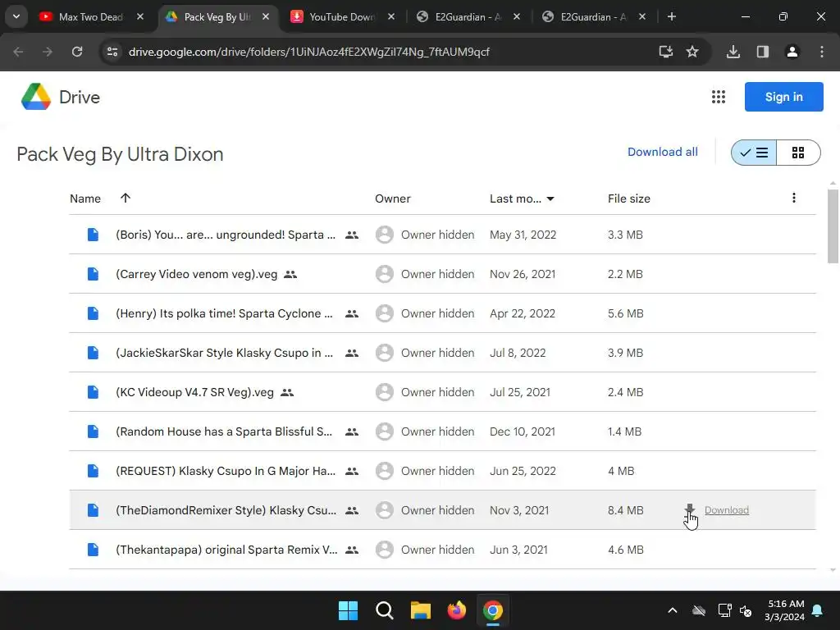
Task: Open (TheDiamondRemixer Style) Klasky Csu file
Action: pos(226,510)
